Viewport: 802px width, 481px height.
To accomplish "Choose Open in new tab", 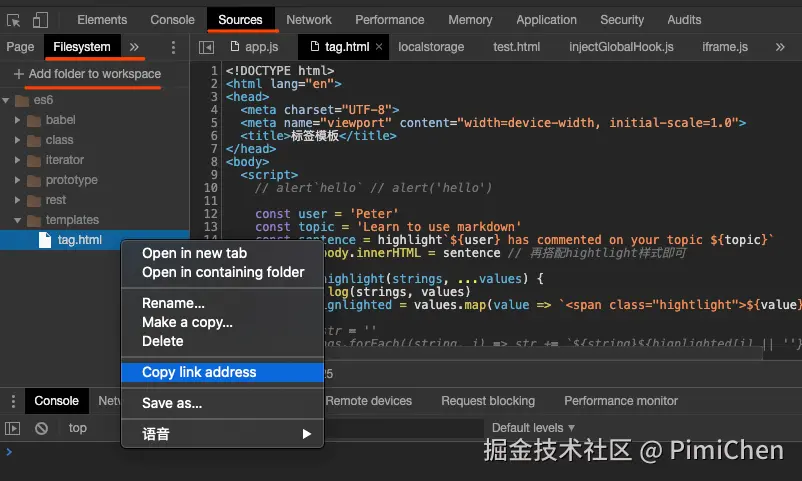I will (x=222, y=253).
